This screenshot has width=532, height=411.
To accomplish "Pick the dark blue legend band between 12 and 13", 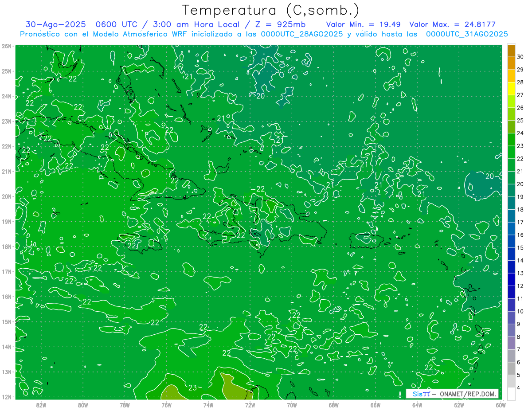I will click(511, 279).
